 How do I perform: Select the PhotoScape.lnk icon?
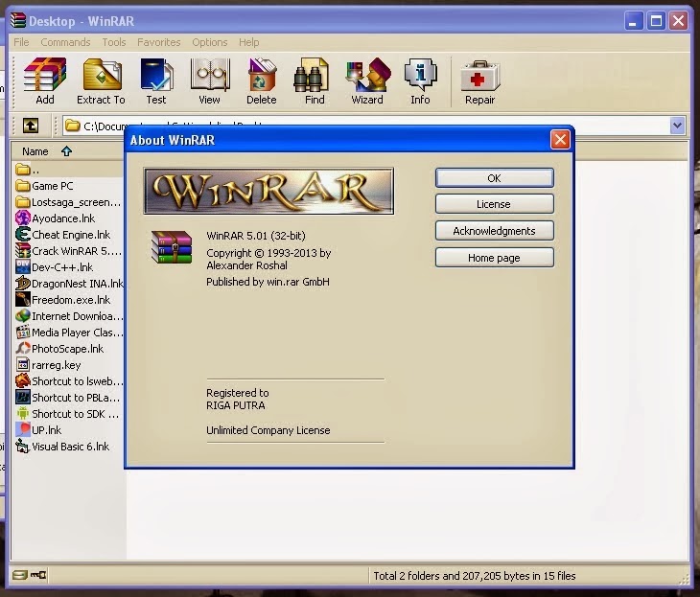click(22, 349)
